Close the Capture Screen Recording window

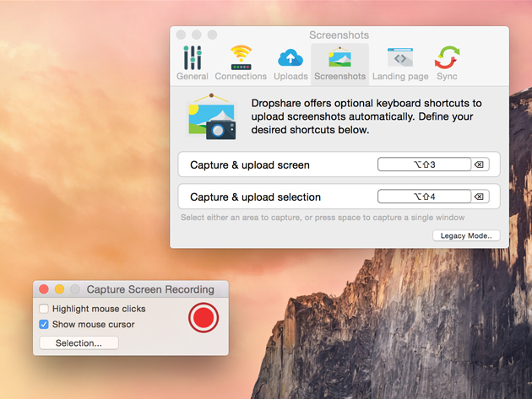coord(44,289)
